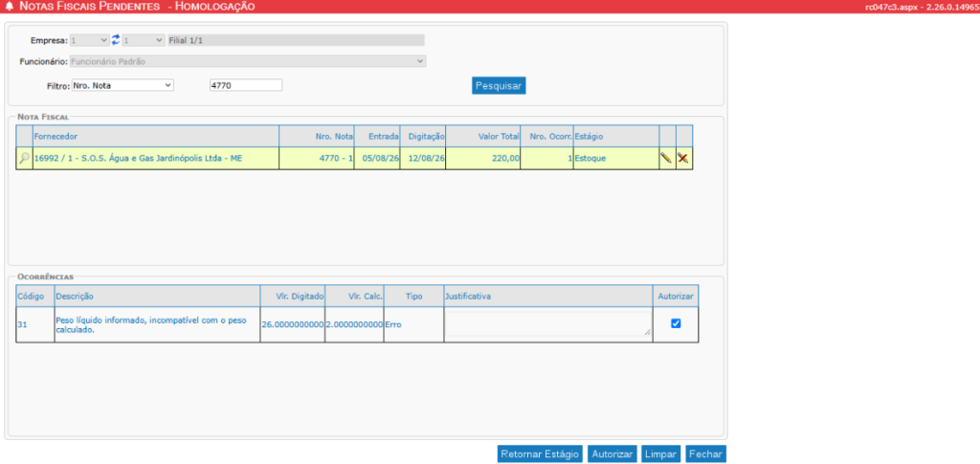Expand the Funcionário Padrão dropdown
Viewport: 980px width, 464px height.
[x=248, y=61]
